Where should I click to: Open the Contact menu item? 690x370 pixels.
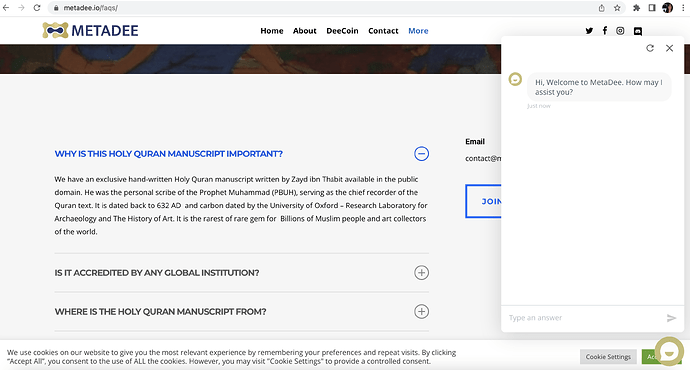[383, 31]
